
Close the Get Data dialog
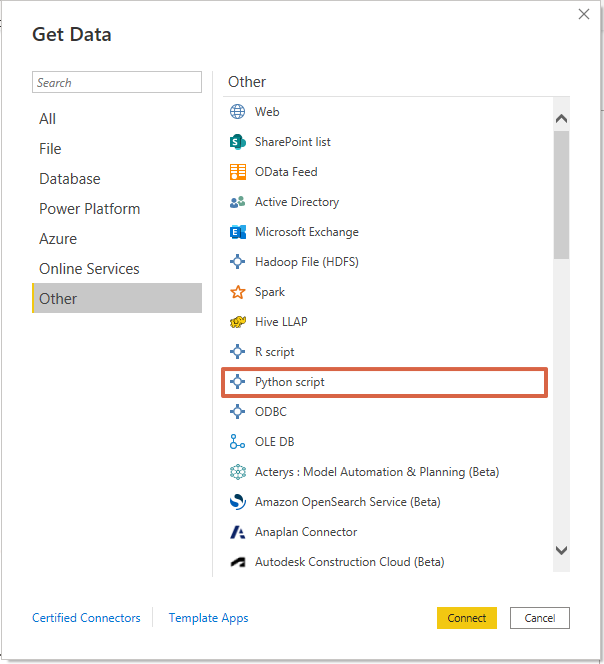pyautogui.click(x=584, y=14)
